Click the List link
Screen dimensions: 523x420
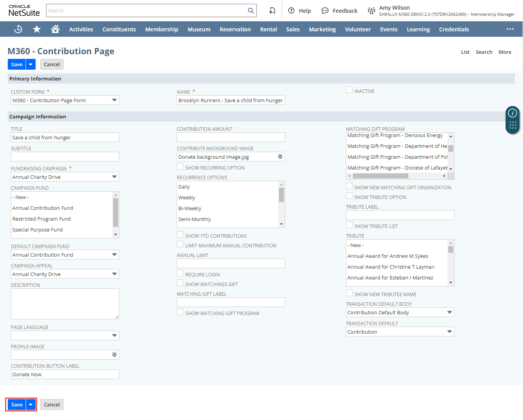(465, 52)
